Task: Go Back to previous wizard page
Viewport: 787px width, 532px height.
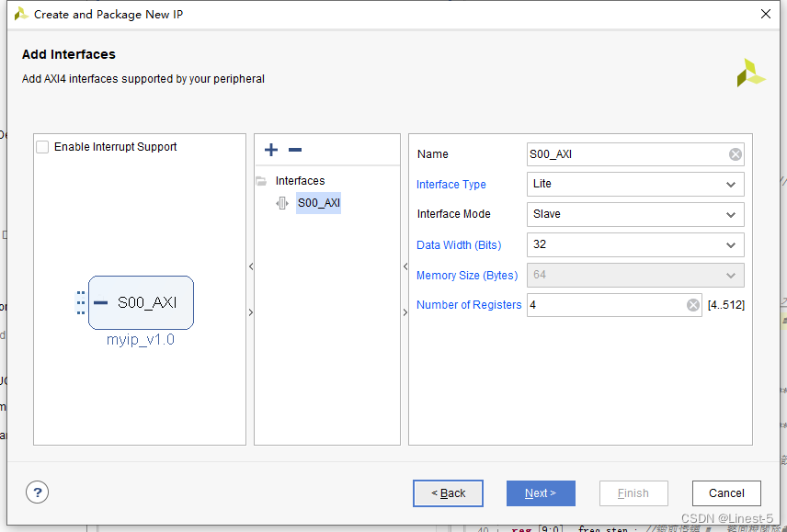Action: coord(448,493)
